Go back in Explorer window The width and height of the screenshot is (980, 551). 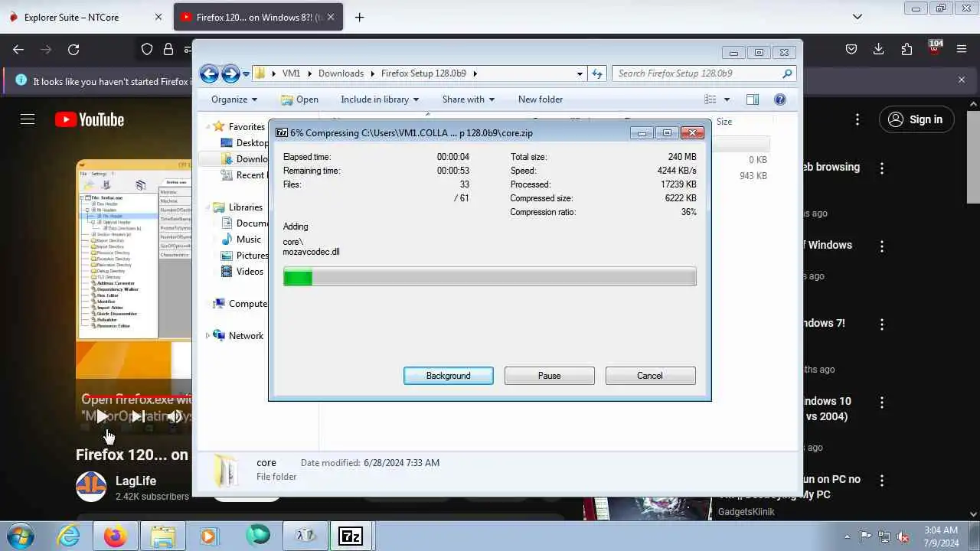pos(209,73)
